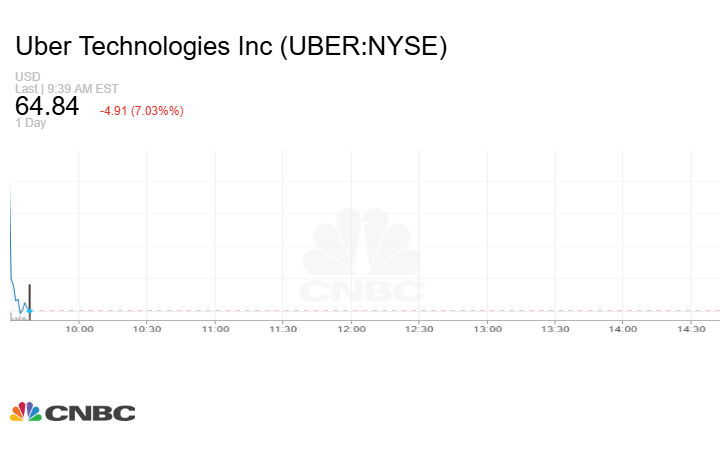Click the USD currency label
This screenshot has width=720, height=450.
click(x=26, y=77)
